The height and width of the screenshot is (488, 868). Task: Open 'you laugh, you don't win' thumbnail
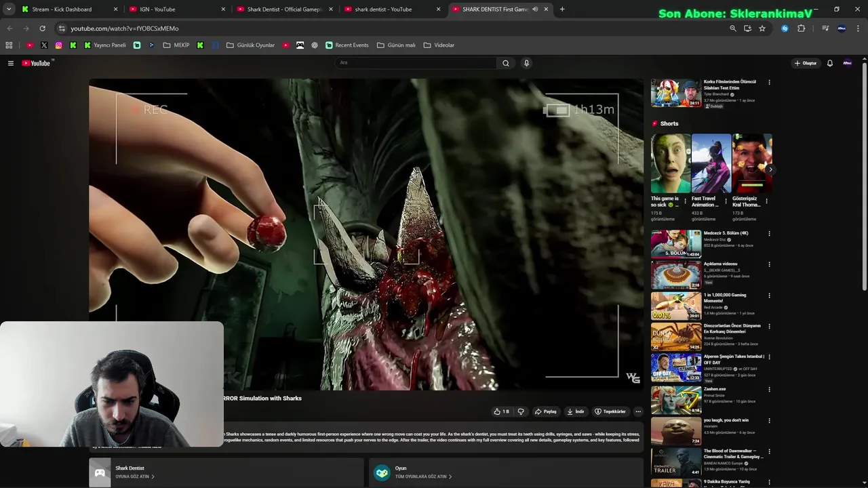[x=676, y=430]
